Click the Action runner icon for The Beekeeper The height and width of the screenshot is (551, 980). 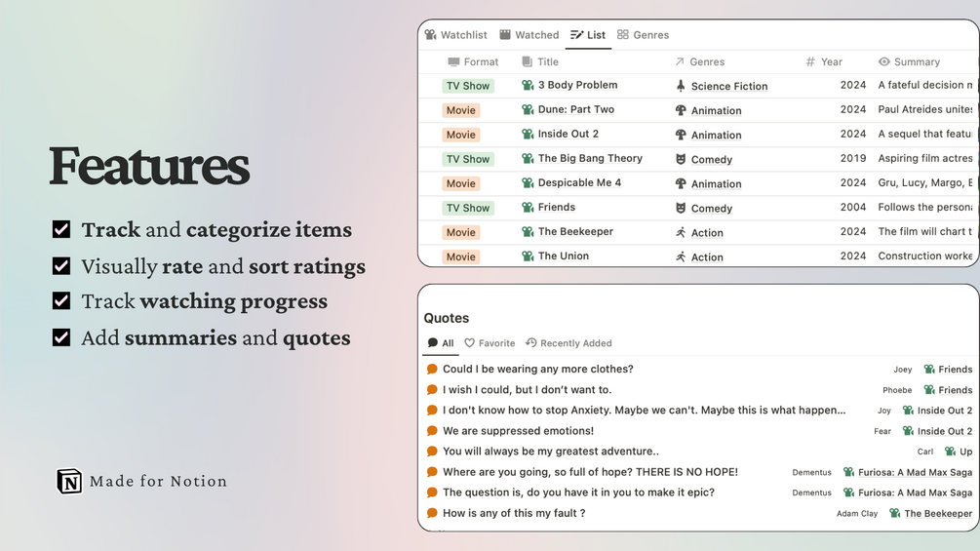pyautogui.click(x=681, y=232)
